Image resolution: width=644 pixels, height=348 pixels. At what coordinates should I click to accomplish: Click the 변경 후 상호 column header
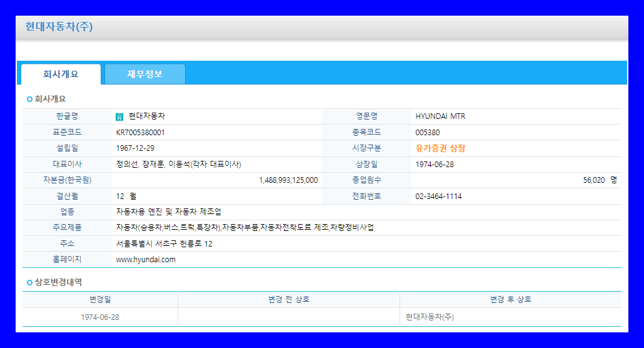[511, 299]
